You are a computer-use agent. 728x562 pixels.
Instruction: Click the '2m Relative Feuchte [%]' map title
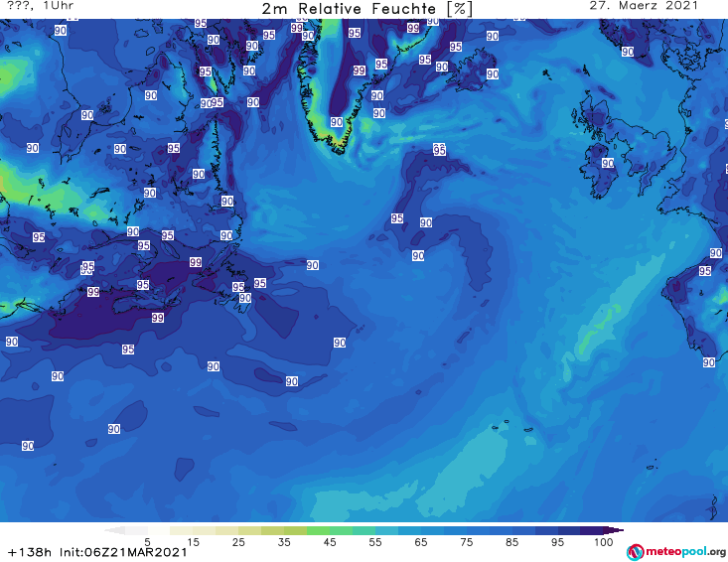[366, 9]
